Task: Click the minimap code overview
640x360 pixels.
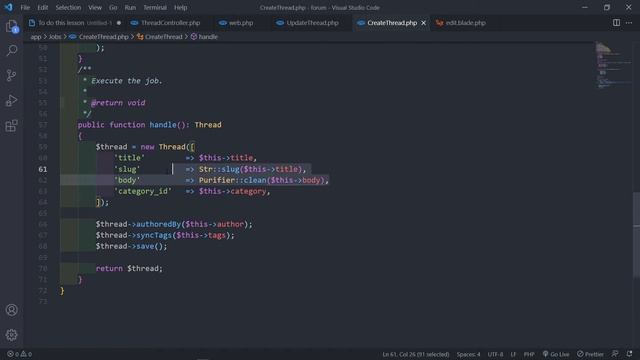Action: 613,65
